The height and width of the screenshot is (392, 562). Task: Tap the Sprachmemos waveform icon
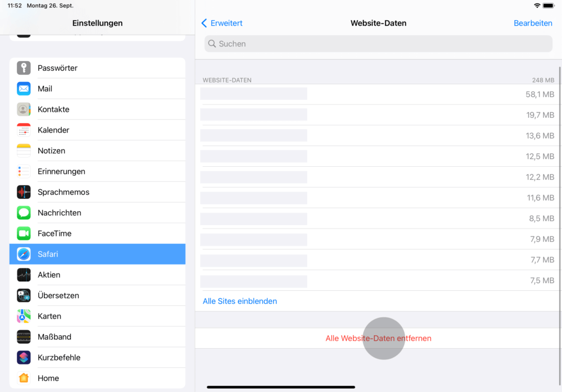click(24, 192)
